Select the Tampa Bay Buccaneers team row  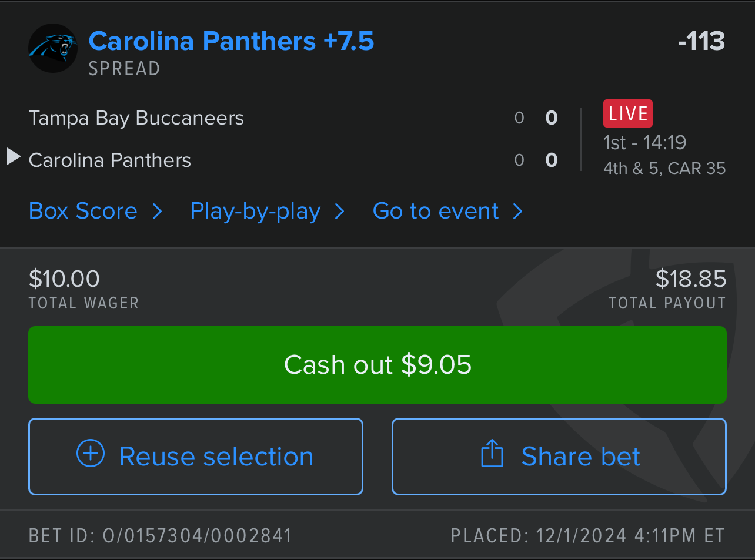[x=136, y=118]
